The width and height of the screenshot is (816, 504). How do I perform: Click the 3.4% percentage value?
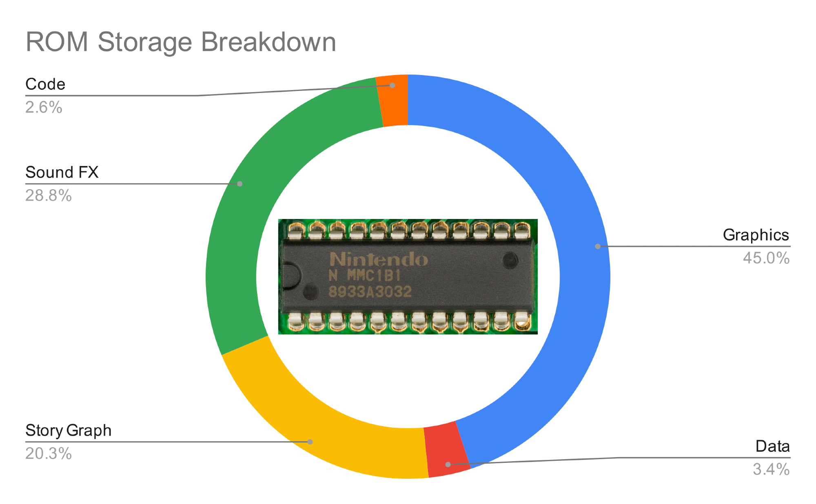(771, 469)
